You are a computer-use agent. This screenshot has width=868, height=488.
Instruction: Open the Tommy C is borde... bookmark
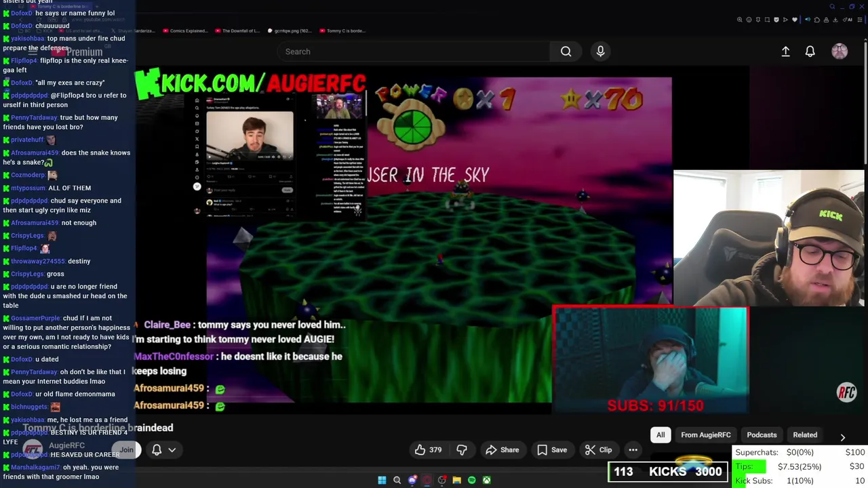[342, 30]
